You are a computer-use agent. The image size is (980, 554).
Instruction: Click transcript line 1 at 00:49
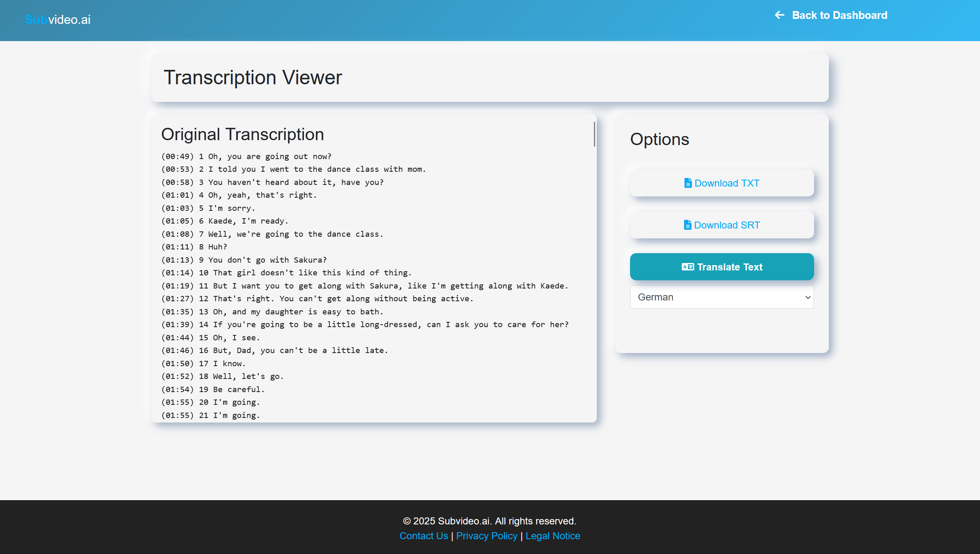pos(246,157)
